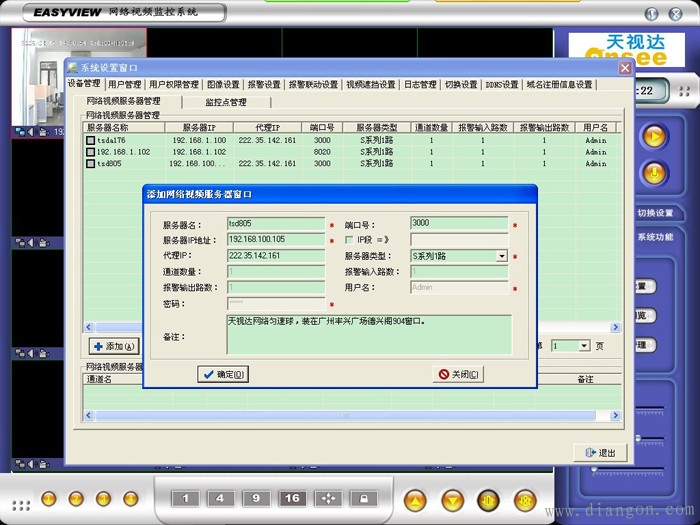Click the exit door icon on 退出 button
The height and width of the screenshot is (525, 700).
click(590, 453)
